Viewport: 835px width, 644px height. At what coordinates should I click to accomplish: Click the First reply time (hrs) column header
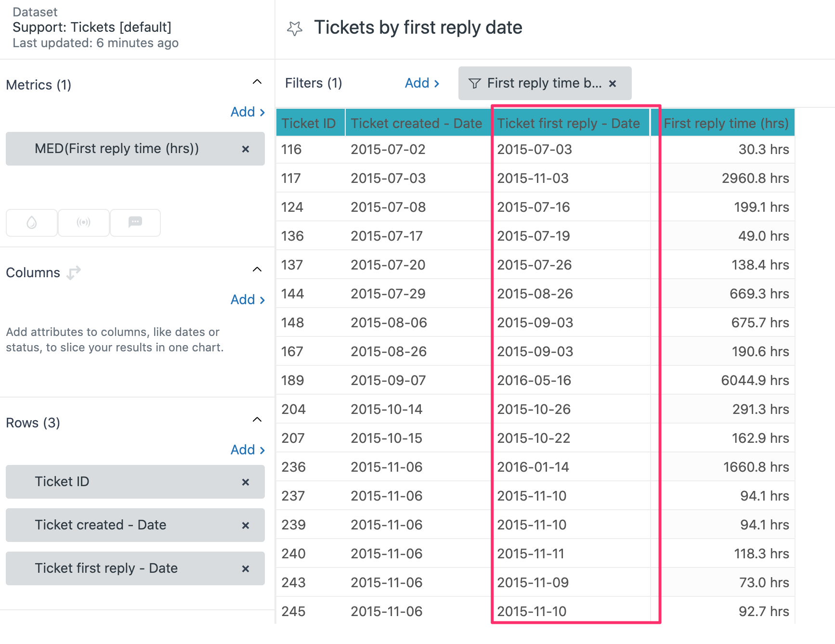(726, 124)
